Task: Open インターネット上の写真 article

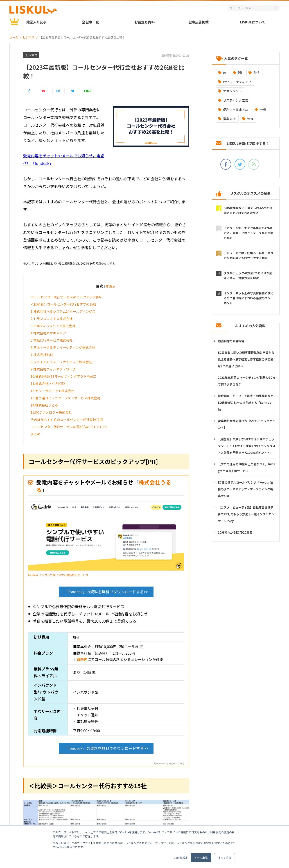Action: (249, 298)
